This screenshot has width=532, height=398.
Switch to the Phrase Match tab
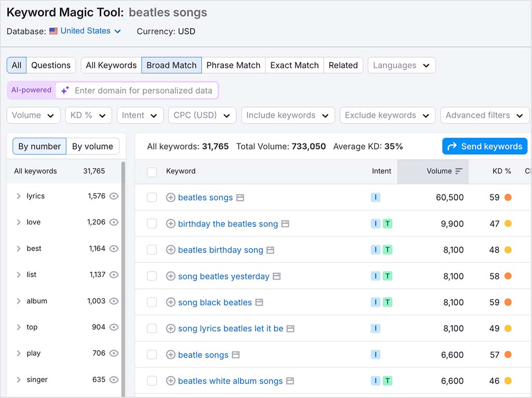coord(233,65)
